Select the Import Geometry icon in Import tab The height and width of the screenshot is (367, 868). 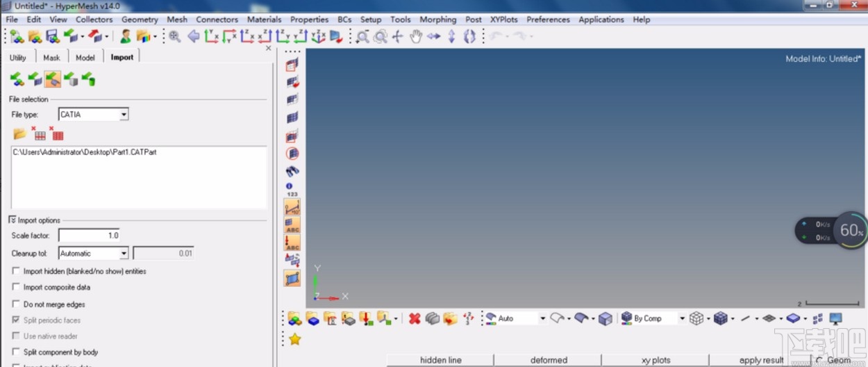click(x=53, y=79)
